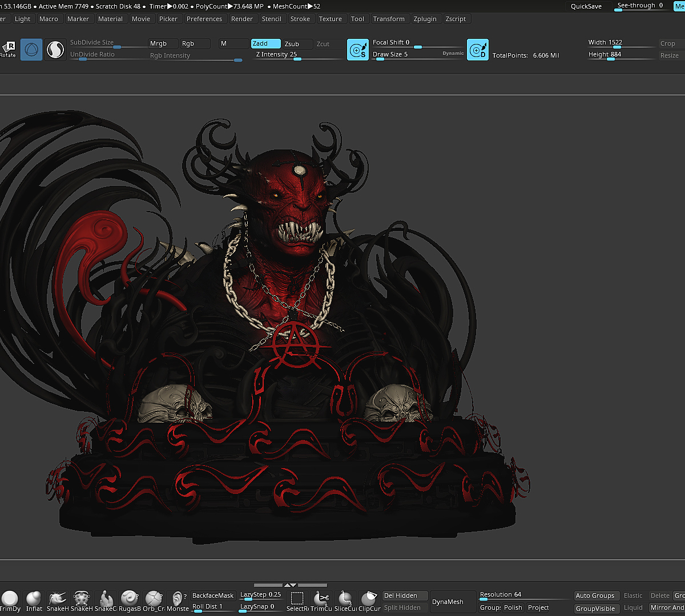Image resolution: width=685 pixels, height=616 pixels.
Task: Enable the M material channel
Action: pyautogui.click(x=233, y=43)
